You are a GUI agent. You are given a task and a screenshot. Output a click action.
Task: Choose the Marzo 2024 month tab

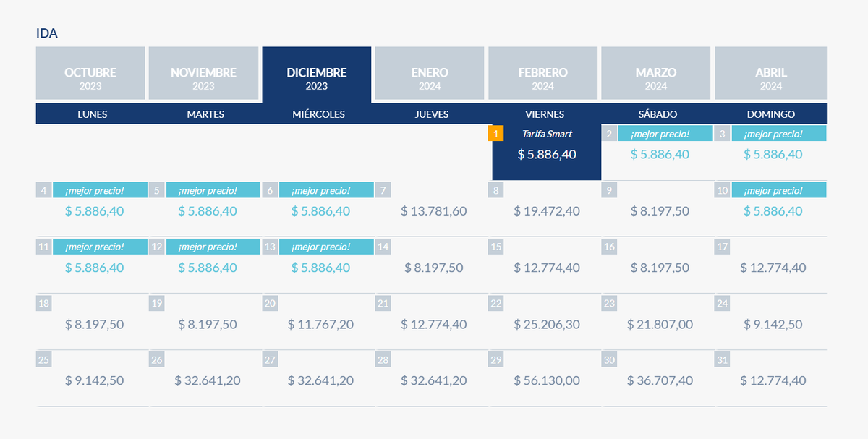pos(656,74)
